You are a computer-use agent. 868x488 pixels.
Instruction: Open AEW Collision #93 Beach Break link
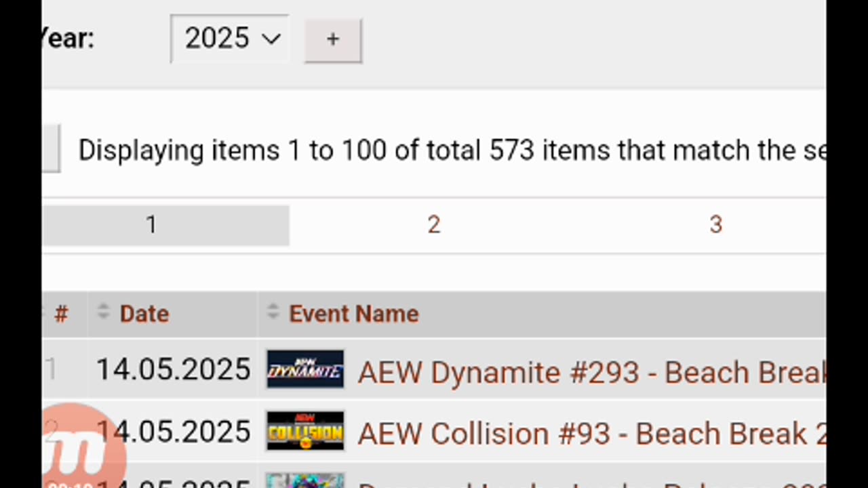591,434
